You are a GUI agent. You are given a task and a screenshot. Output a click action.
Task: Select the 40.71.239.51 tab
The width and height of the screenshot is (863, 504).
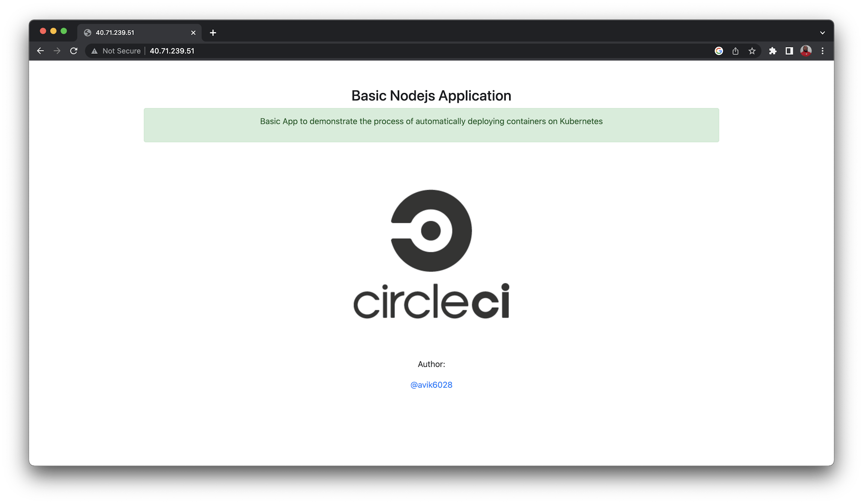pos(129,33)
